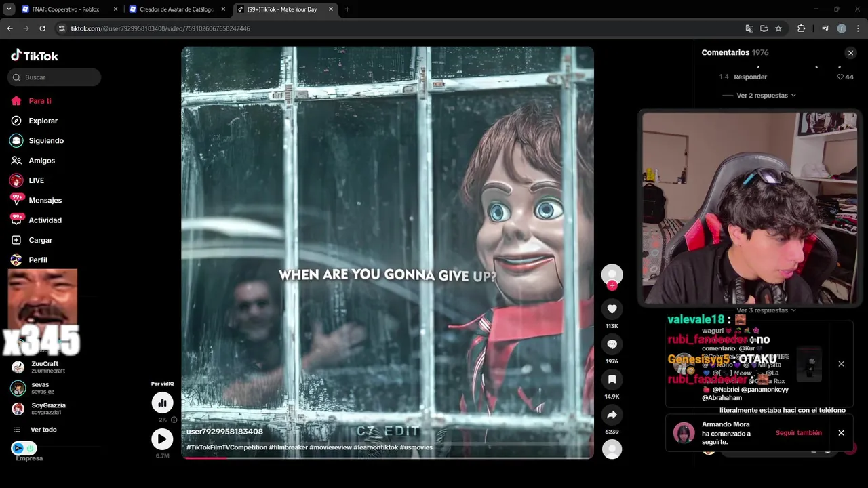Close the Comentarios panel

[851, 53]
